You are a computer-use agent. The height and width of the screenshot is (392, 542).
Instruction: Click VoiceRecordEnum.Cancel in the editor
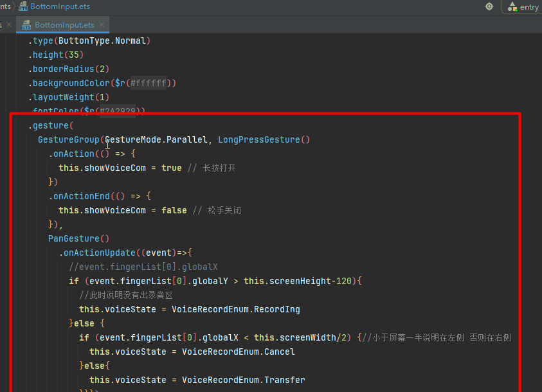point(238,352)
